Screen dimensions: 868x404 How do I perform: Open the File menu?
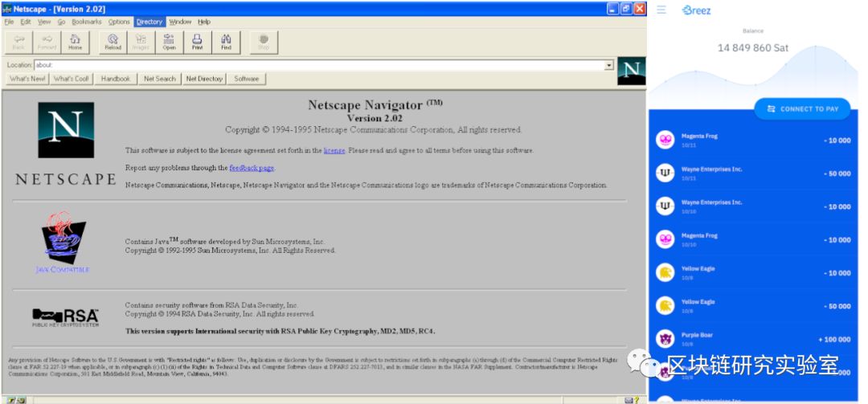[x=9, y=22]
